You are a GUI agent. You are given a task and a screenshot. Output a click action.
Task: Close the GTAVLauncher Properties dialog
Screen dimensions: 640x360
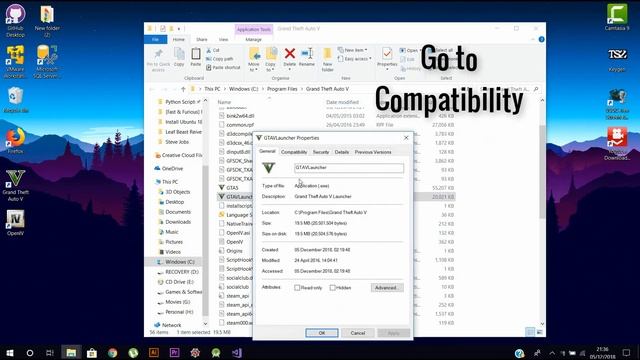click(406, 138)
